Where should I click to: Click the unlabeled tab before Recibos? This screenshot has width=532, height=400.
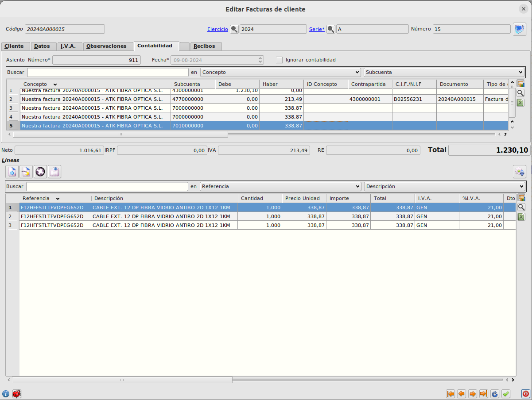[185, 46]
